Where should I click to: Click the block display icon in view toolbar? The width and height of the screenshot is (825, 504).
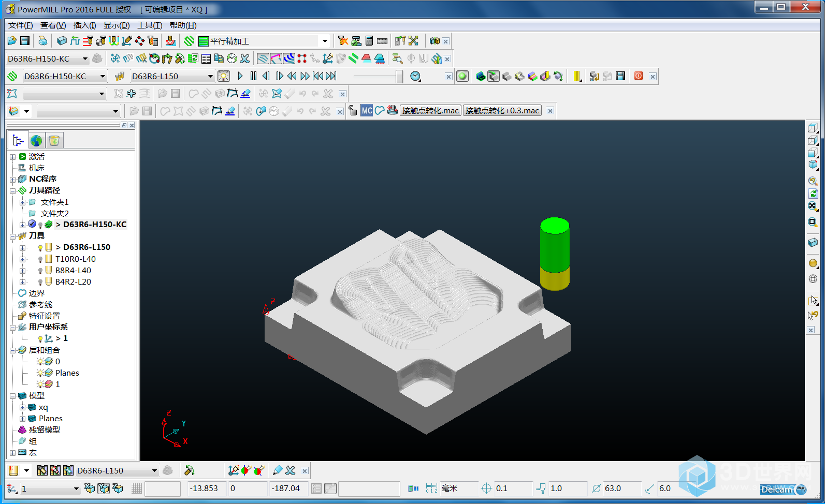tap(813, 242)
